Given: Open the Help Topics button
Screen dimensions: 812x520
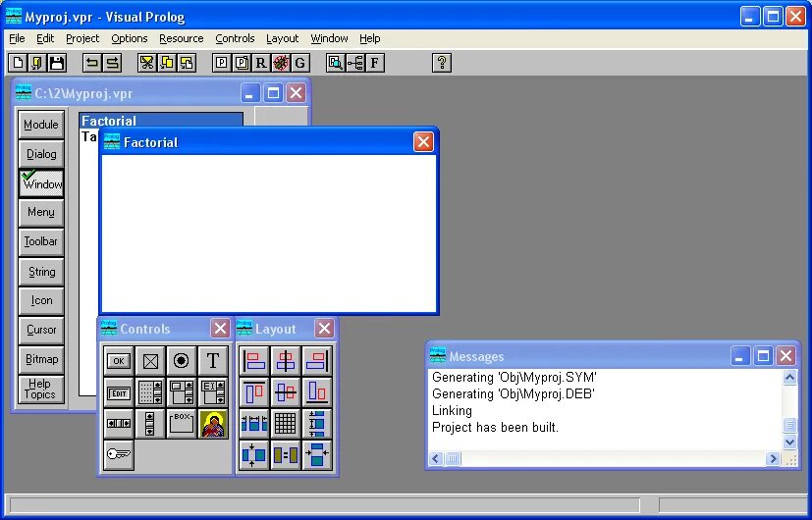Looking at the screenshot, I should pos(41,390).
